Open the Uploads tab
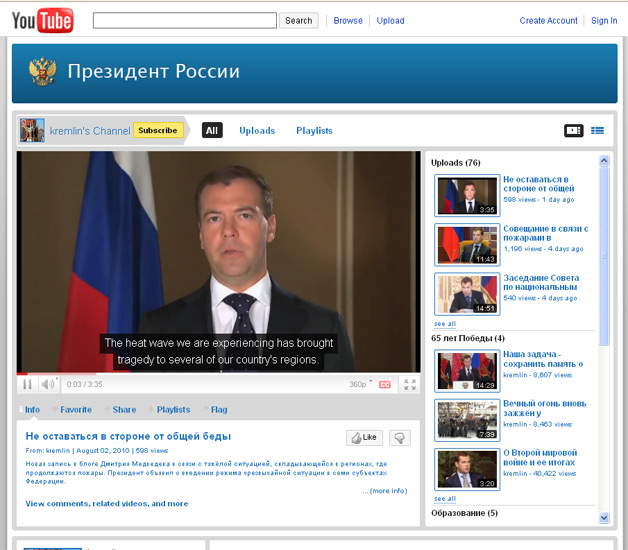Image resolution: width=628 pixels, height=550 pixels. pos(257,131)
